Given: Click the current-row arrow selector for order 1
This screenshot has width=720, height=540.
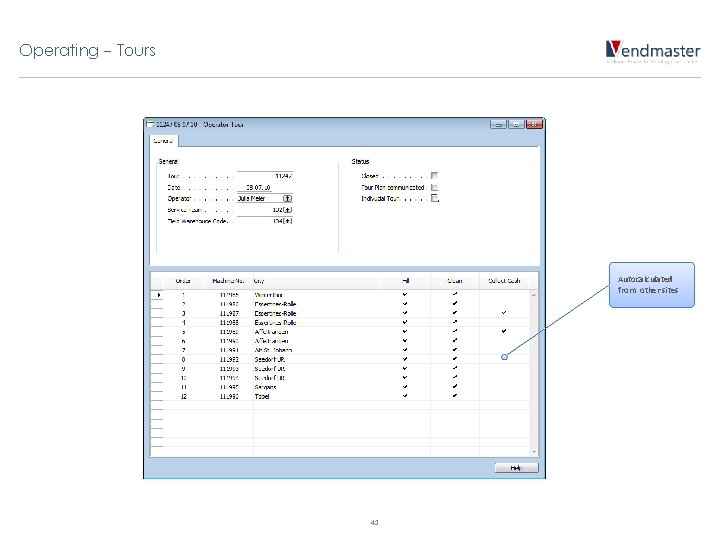Looking at the screenshot, I should click(157, 295).
